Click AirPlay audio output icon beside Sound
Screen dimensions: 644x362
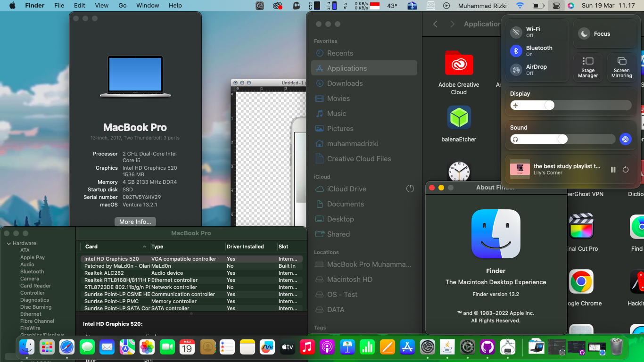pos(625,139)
